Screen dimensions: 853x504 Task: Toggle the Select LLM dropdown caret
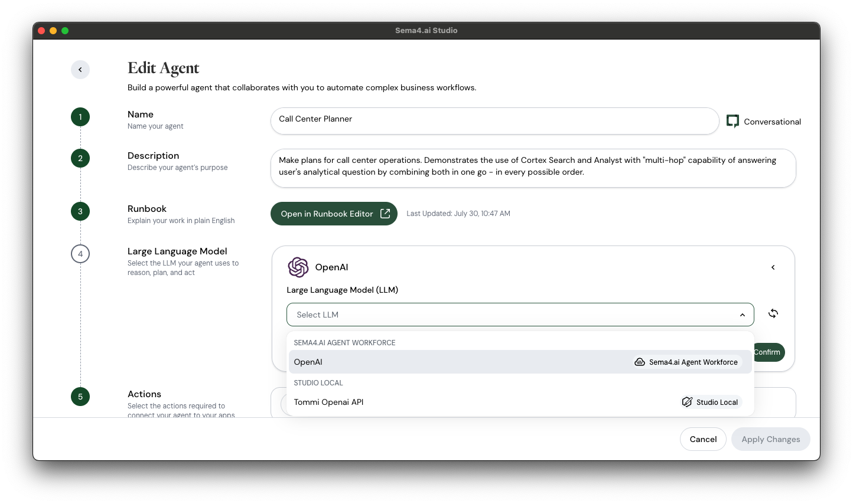tap(743, 315)
